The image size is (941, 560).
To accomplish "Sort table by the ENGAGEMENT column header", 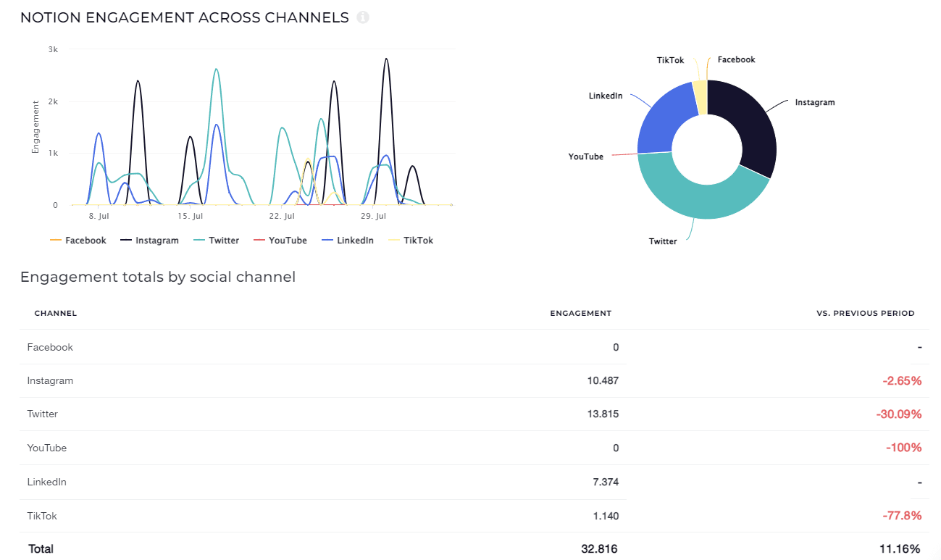I will tap(580, 314).
